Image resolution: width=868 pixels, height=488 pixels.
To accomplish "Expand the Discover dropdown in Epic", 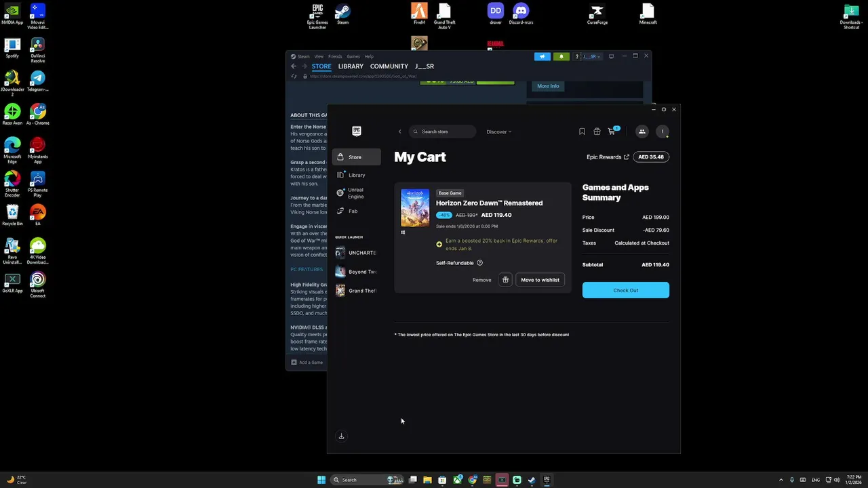I will pyautogui.click(x=499, y=131).
